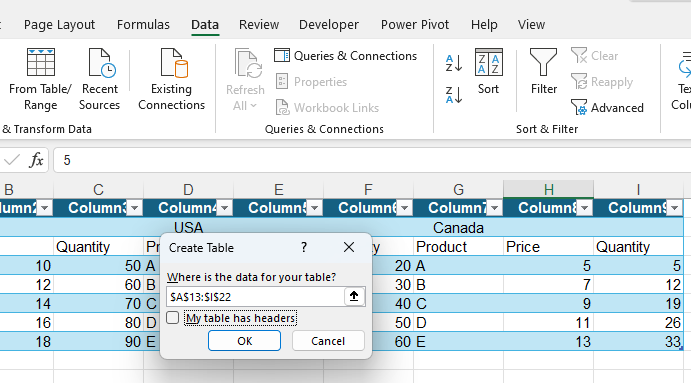691x383 pixels.
Task: Select column G header
Action: [458, 190]
